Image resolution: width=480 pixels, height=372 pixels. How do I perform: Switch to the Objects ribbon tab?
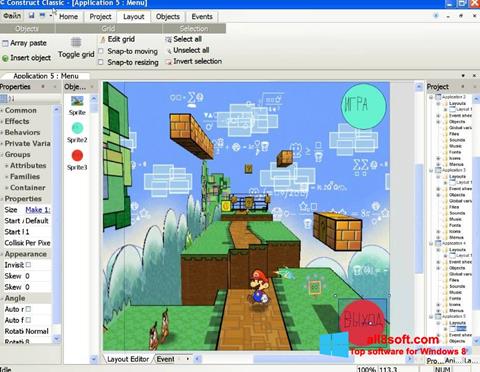(x=168, y=17)
